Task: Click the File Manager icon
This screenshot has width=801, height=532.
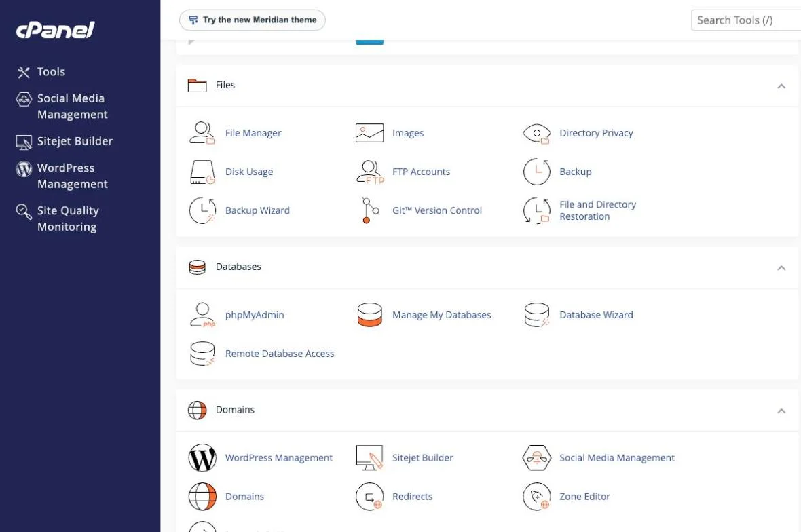Action: (x=202, y=133)
